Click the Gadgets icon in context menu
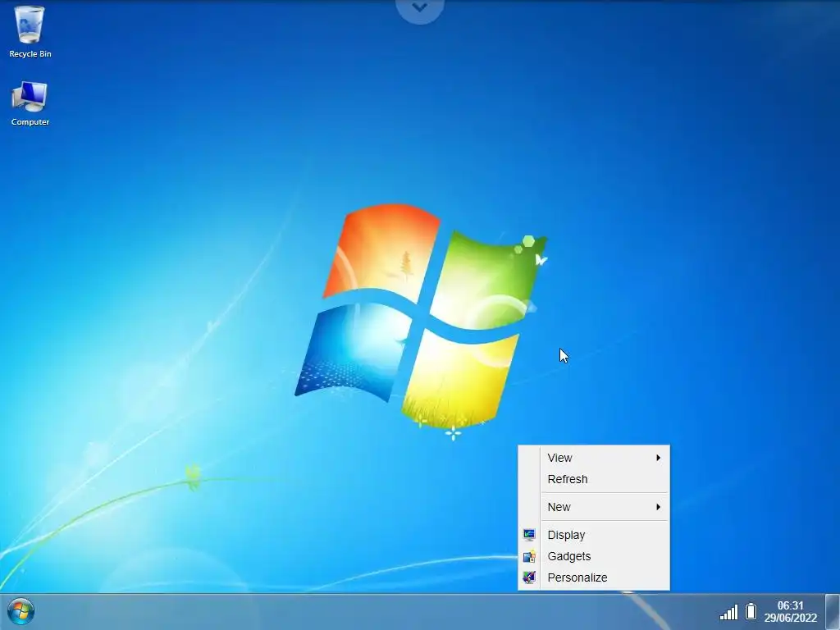This screenshot has height=630, width=840. (529, 556)
